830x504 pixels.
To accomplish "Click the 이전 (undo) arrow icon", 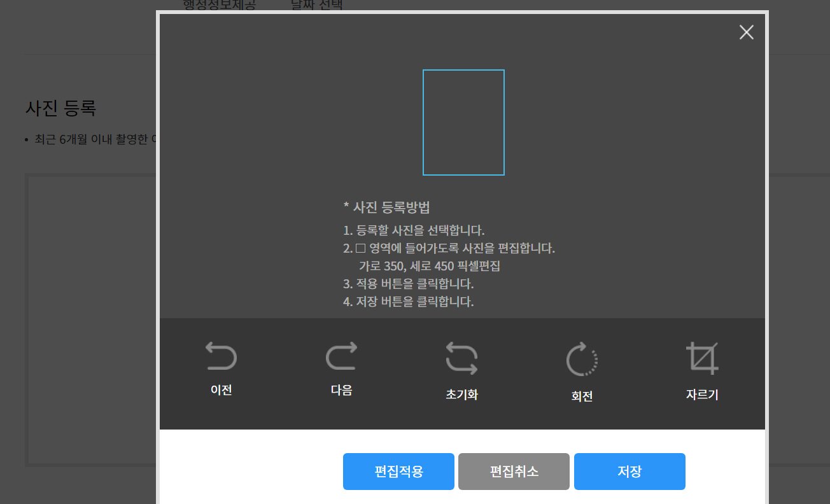I will pos(221,357).
